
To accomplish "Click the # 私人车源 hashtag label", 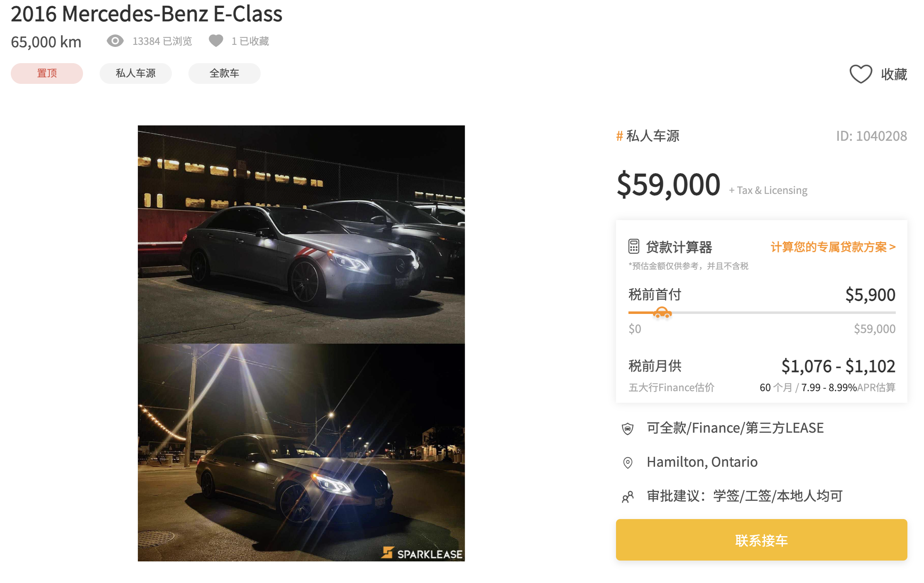I will 648,136.
